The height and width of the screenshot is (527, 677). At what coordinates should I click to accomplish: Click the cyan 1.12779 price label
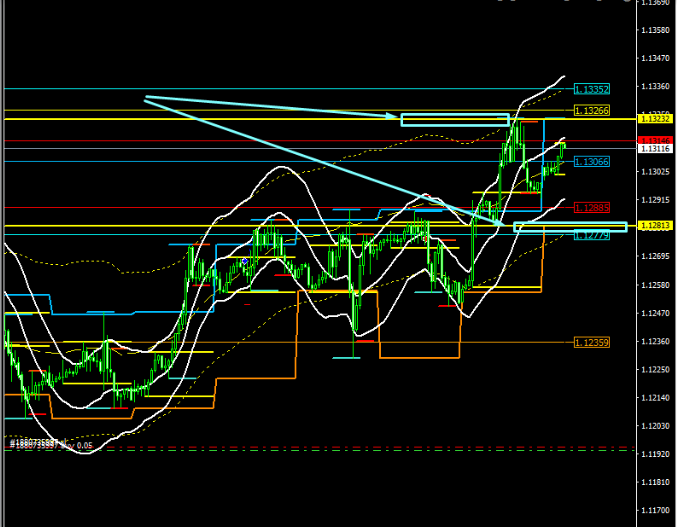pos(591,235)
